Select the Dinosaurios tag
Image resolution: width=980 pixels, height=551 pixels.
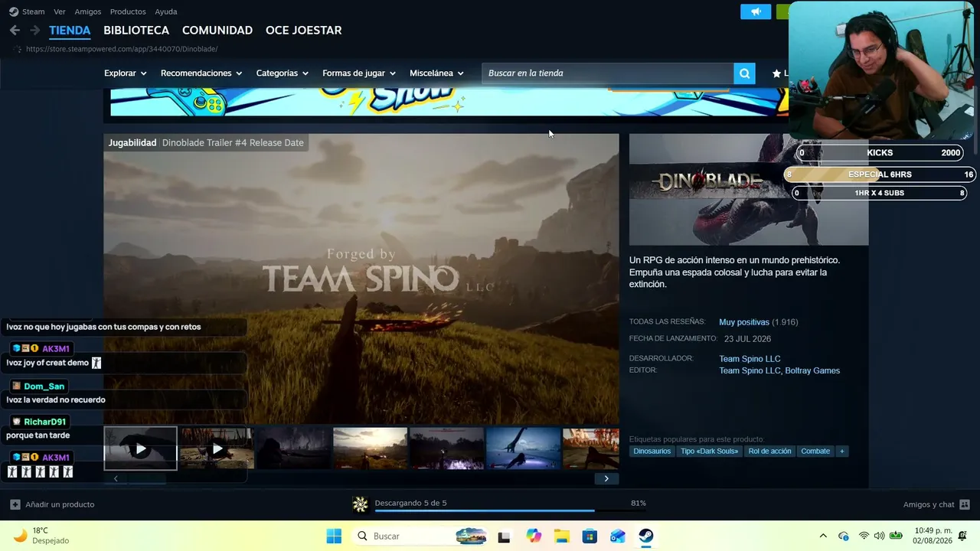click(x=652, y=452)
